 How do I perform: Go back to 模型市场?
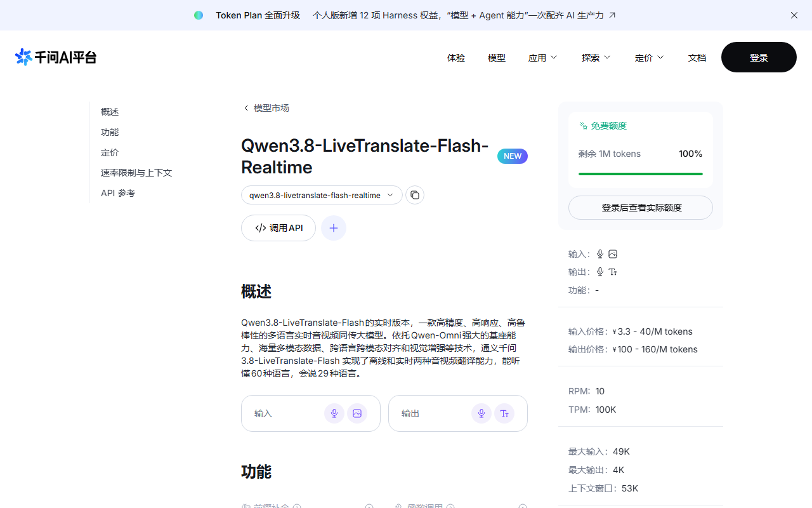[x=266, y=108]
